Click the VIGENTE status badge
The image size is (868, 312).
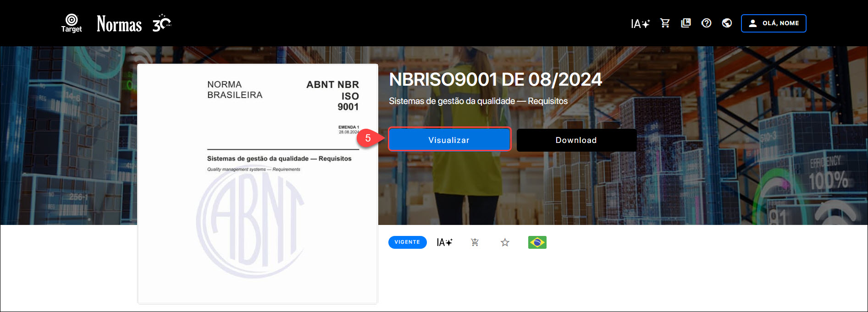point(407,242)
